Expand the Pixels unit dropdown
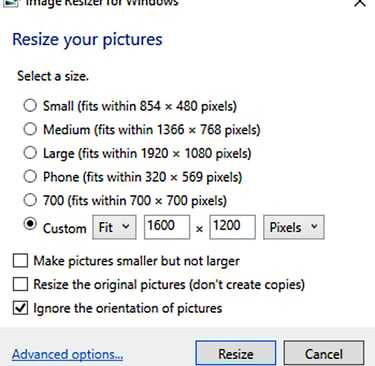Viewport: 375px width, 366px height. [x=294, y=227]
